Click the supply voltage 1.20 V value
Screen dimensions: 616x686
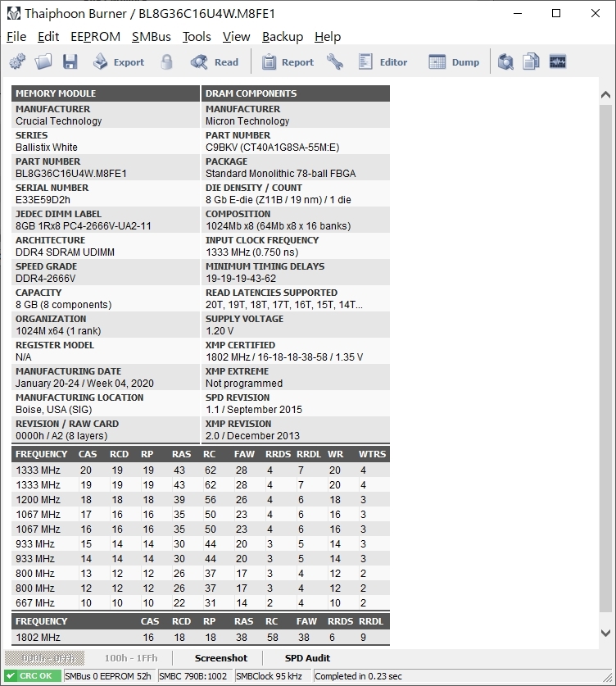click(x=220, y=331)
